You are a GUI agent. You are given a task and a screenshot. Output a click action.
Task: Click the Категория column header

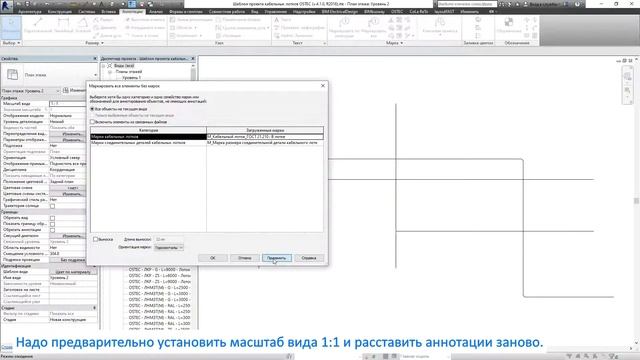149,130
